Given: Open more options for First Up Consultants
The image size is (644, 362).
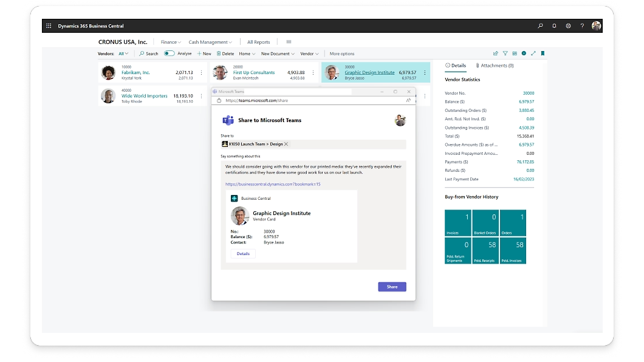Looking at the screenshot, I should pyautogui.click(x=313, y=73).
